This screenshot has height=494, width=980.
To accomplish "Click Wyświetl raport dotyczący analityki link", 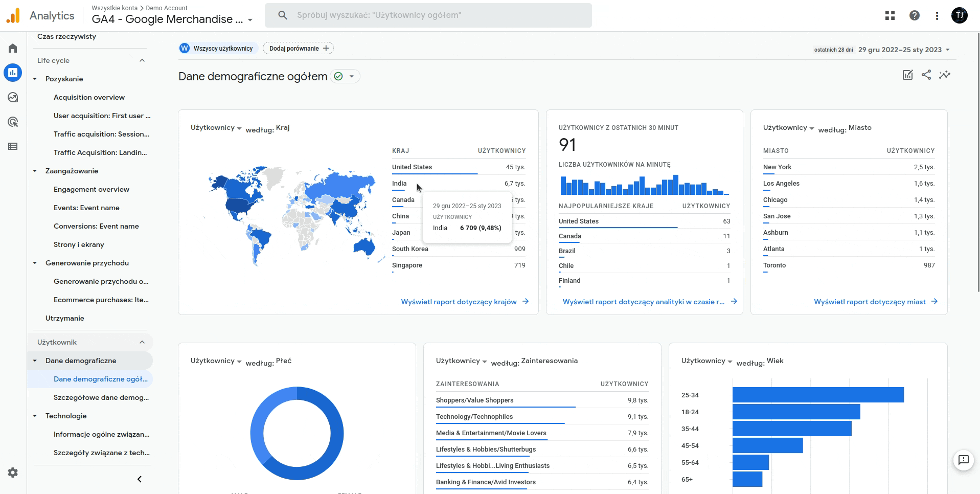I will (644, 302).
